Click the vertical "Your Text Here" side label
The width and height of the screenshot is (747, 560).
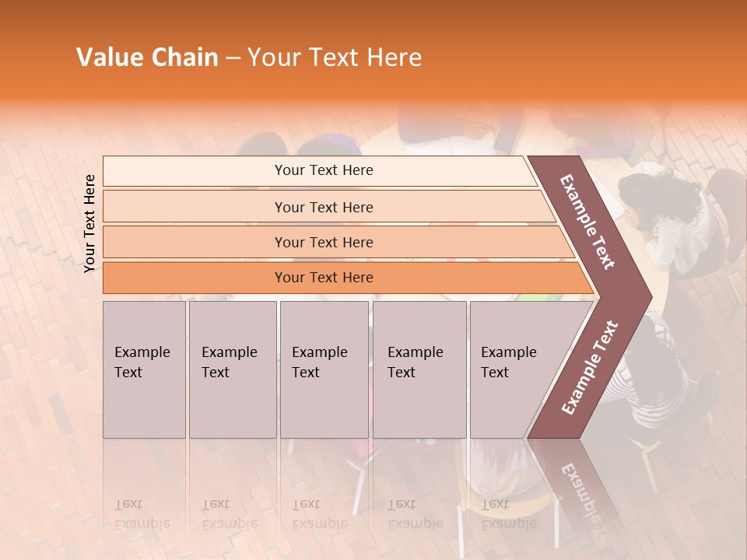(x=89, y=223)
